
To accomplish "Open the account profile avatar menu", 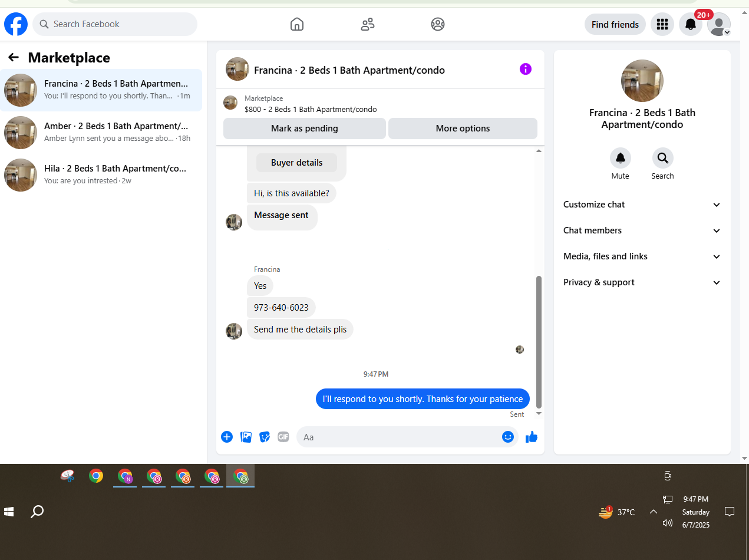I will pos(719,24).
